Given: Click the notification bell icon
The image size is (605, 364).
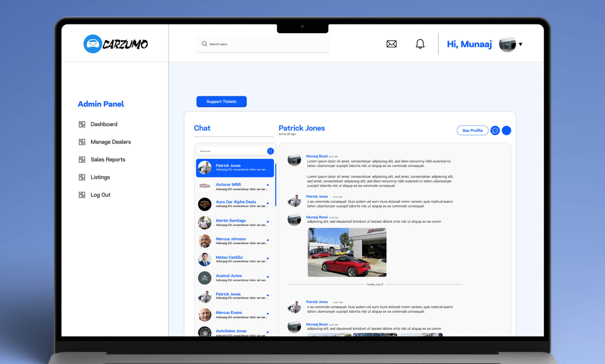Looking at the screenshot, I should (x=420, y=44).
